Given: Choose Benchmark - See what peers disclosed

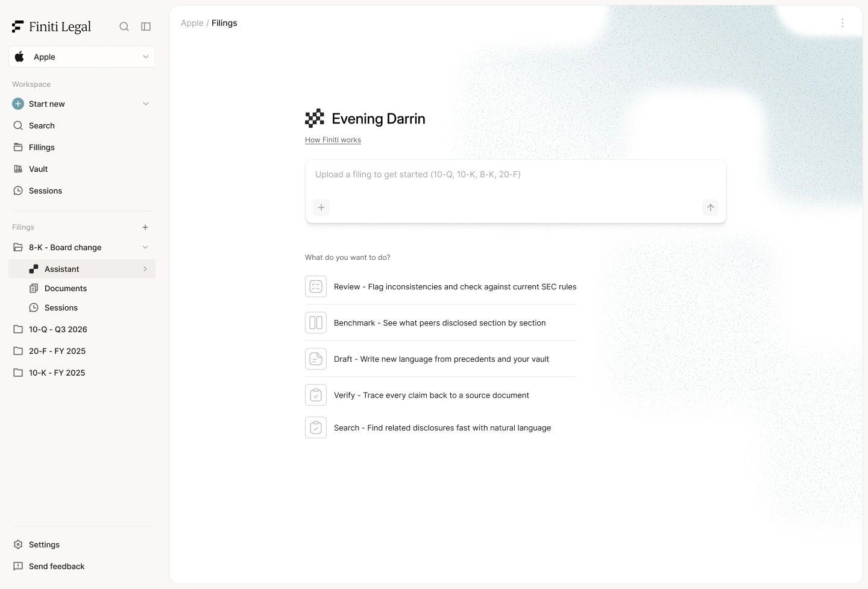Looking at the screenshot, I should pos(441,323).
